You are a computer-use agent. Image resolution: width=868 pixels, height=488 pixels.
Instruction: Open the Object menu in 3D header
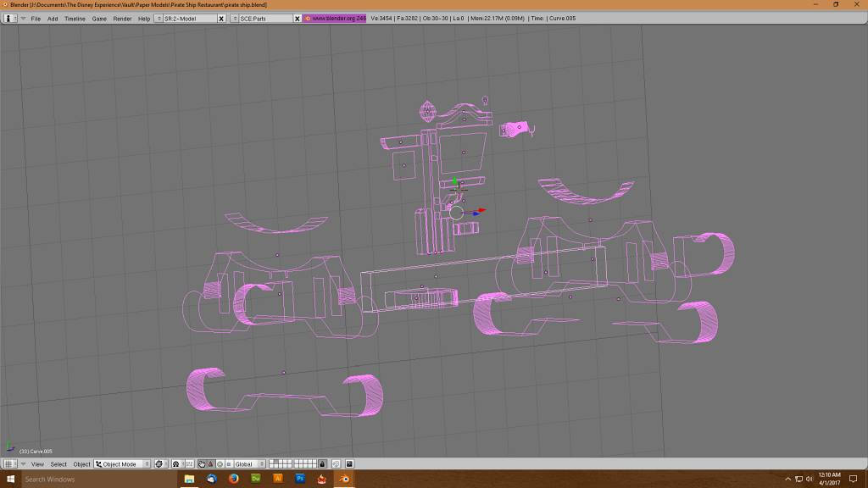pos(81,464)
